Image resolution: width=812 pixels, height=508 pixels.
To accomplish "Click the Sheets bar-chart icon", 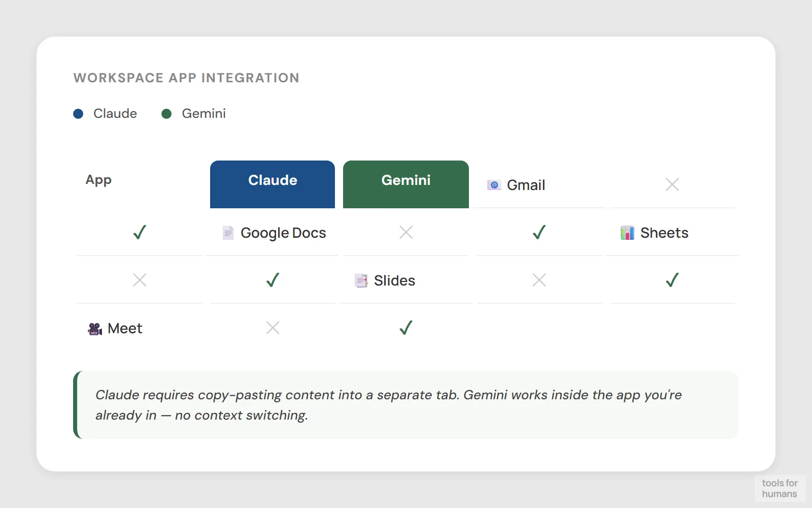I will coord(627,233).
